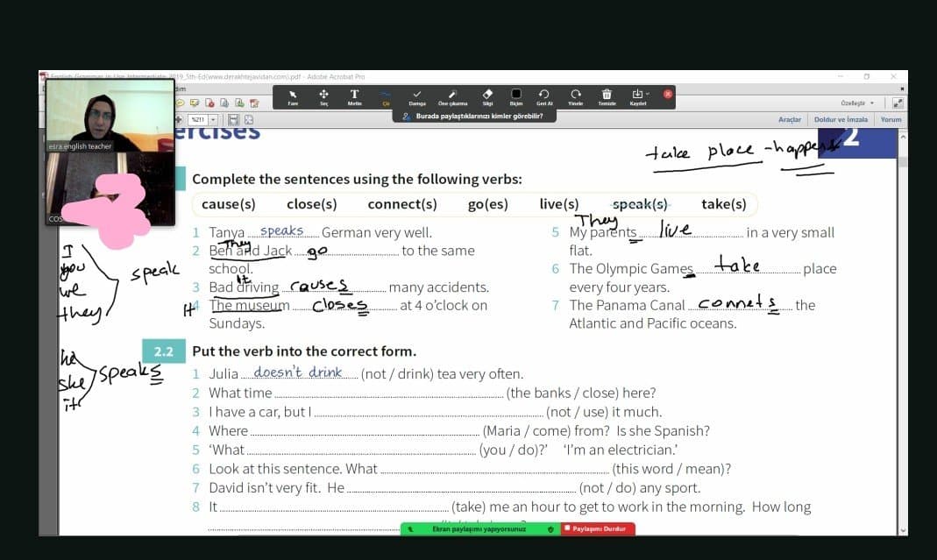
Task: Click the fit full page icon
Action: [x=249, y=119]
